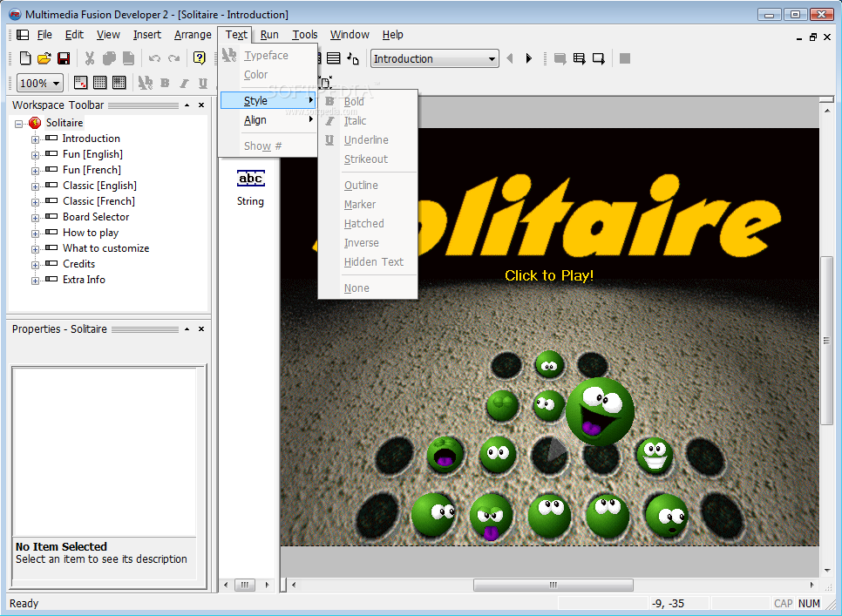Click the Undo arrow icon

click(x=154, y=58)
